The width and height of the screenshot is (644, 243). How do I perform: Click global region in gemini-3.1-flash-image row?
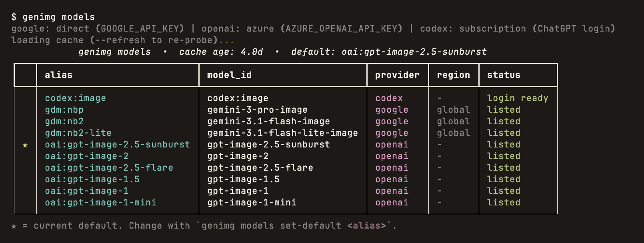(x=453, y=121)
